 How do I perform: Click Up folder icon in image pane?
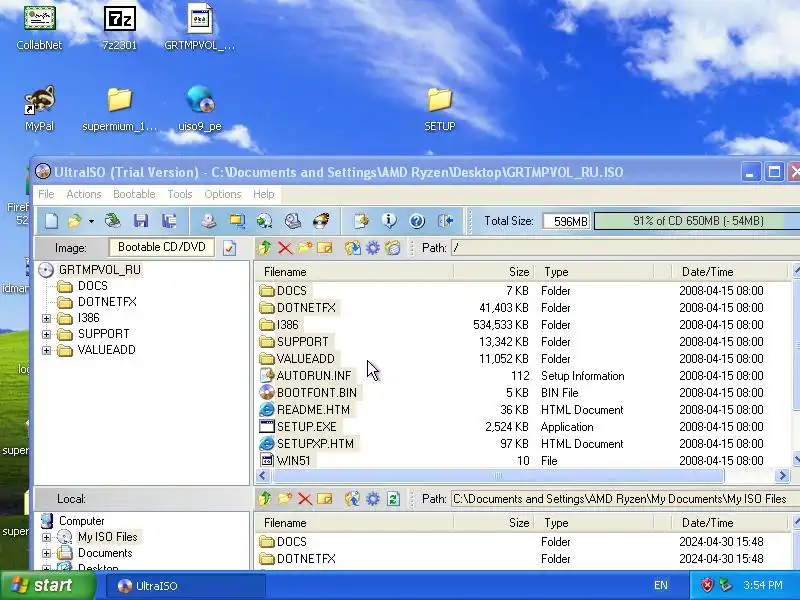click(264, 248)
